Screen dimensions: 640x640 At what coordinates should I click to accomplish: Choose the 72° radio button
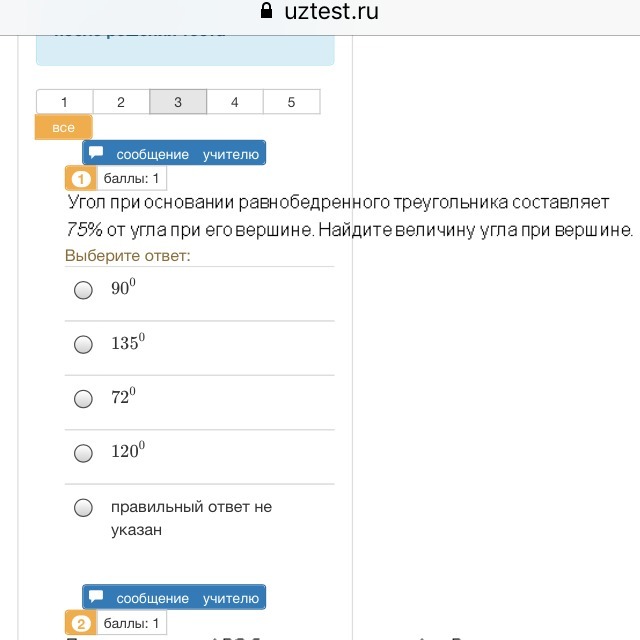pyautogui.click(x=84, y=399)
